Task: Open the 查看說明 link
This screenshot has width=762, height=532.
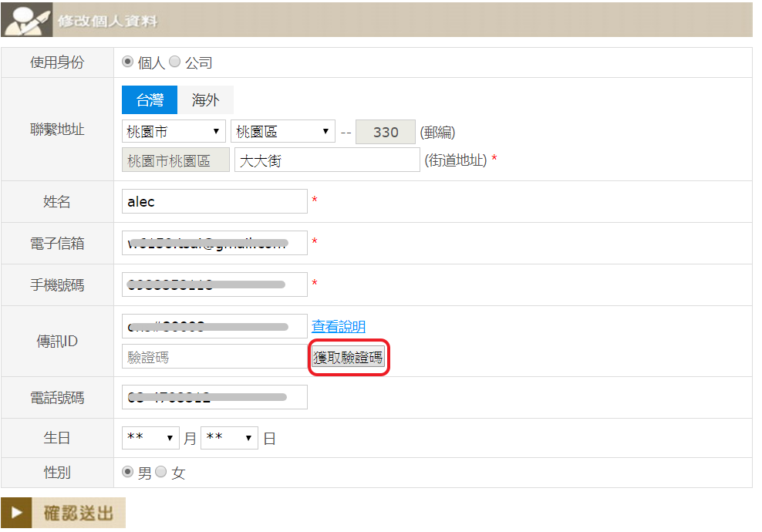Action: pyautogui.click(x=339, y=326)
